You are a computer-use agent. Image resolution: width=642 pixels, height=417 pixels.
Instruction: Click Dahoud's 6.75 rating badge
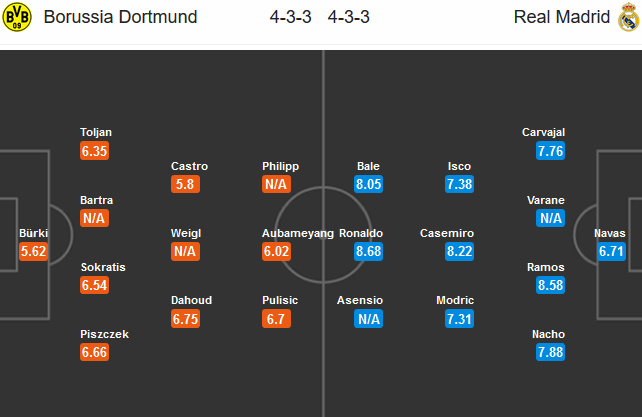point(185,319)
